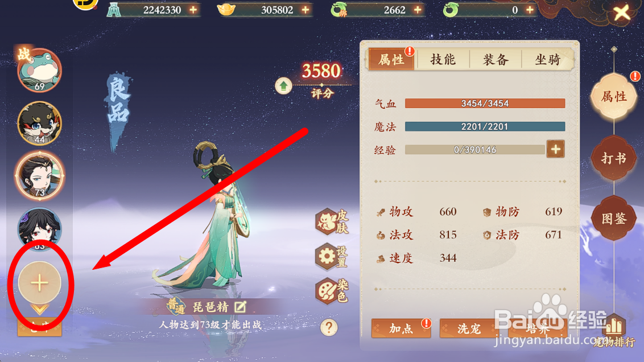The width and height of the screenshot is (644, 362).
Task: Open the 设置 gear settings icon
Action: 332,256
